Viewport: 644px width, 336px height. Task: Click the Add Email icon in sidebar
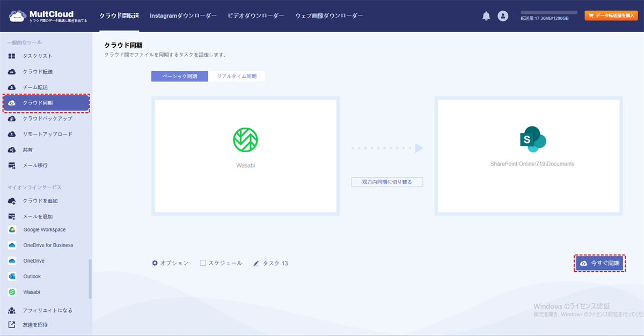pyautogui.click(x=12, y=216)
